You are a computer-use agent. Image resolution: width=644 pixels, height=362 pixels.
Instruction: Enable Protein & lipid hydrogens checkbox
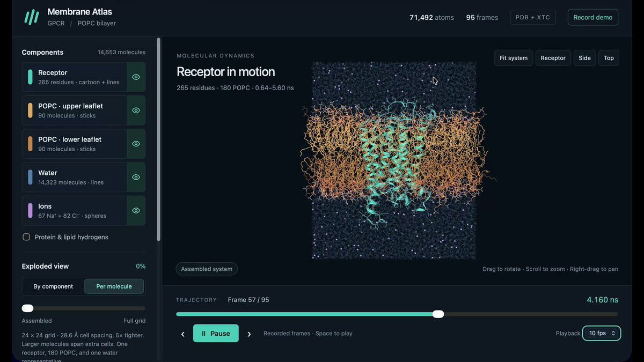coord(26,237)
